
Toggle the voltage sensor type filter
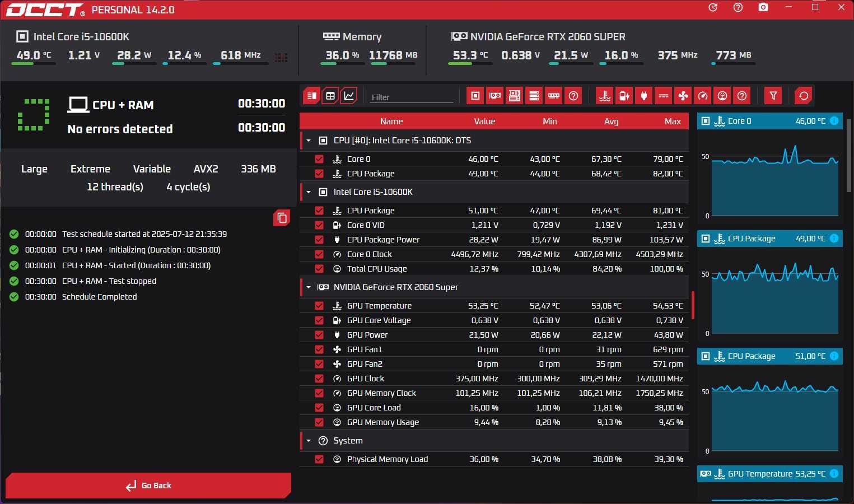click(624, 96)
